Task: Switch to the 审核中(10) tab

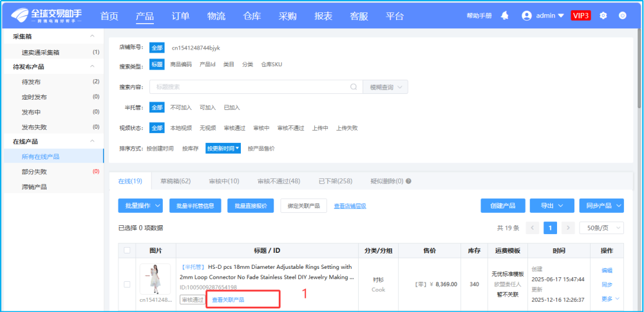Action: click(x=224, y=181)
